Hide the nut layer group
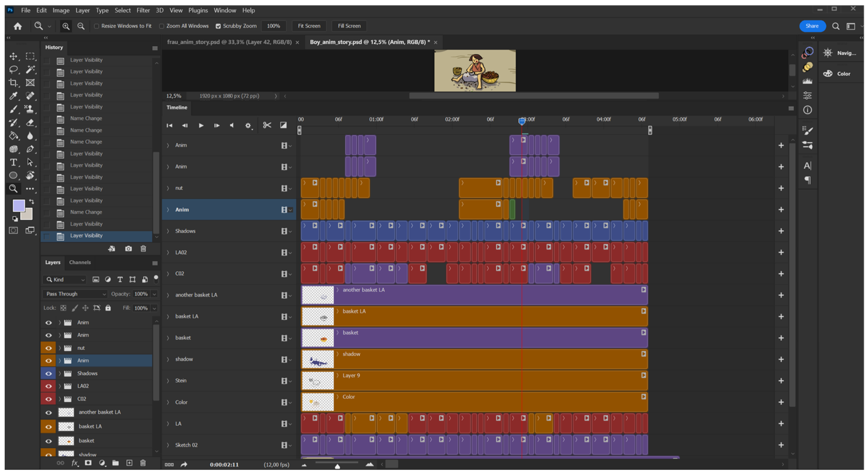 pos(48,348)
